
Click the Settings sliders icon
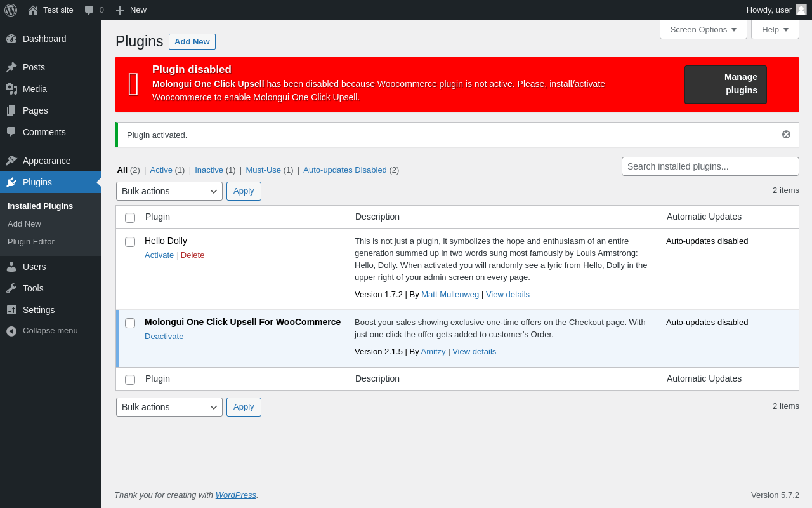(x=11, y=310)
